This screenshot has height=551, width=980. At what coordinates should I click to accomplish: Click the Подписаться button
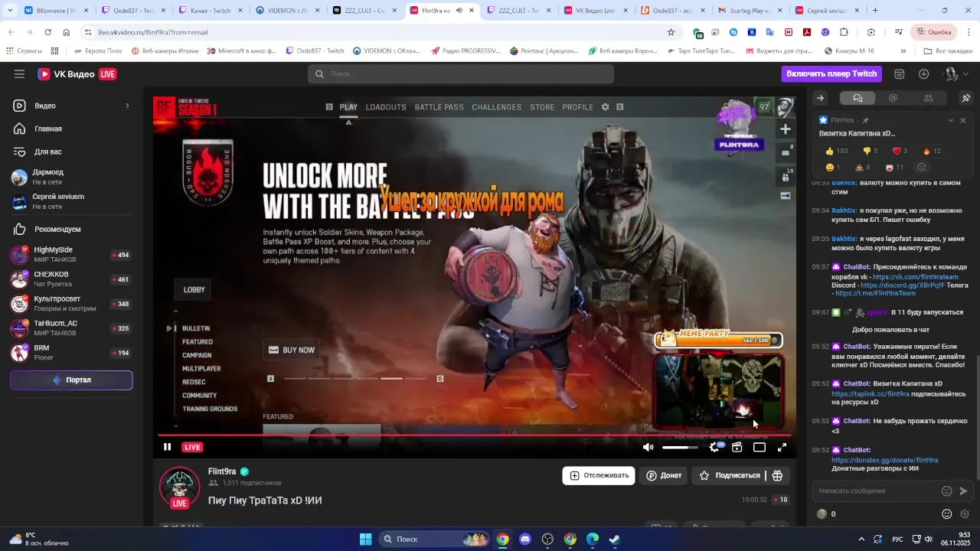click(x=730, y=475)
